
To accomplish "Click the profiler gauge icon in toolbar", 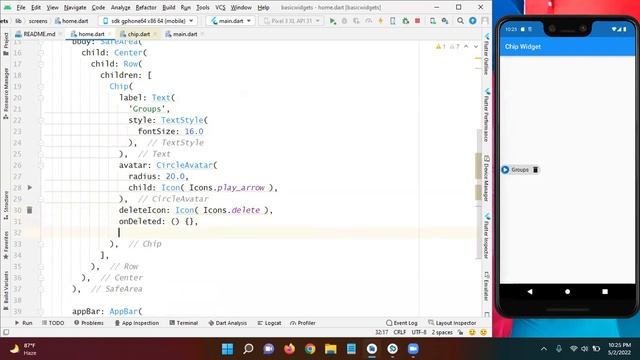I will 369,21.
